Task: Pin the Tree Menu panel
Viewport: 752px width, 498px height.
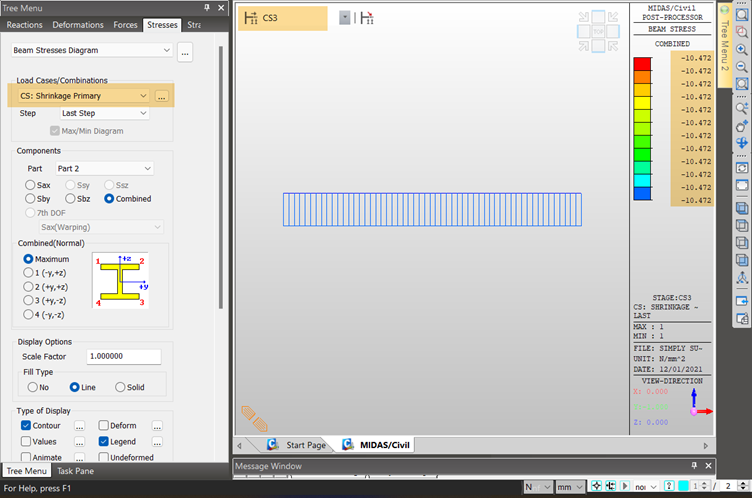Action: (208, 6)
